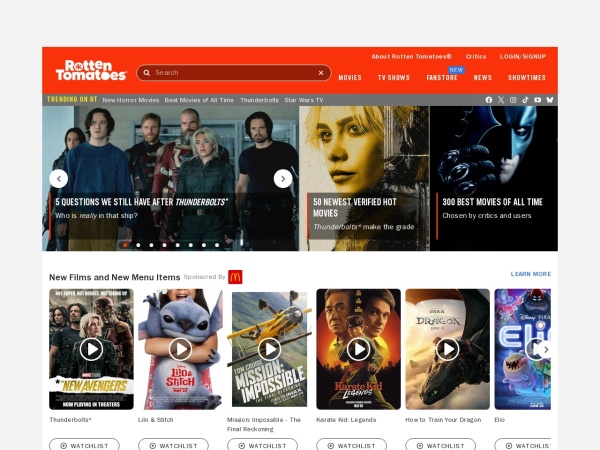Add Karate Kid: Legends to Watchlist
The width and height of the screenshot is (600, 450).
click(x=351, y=445)
